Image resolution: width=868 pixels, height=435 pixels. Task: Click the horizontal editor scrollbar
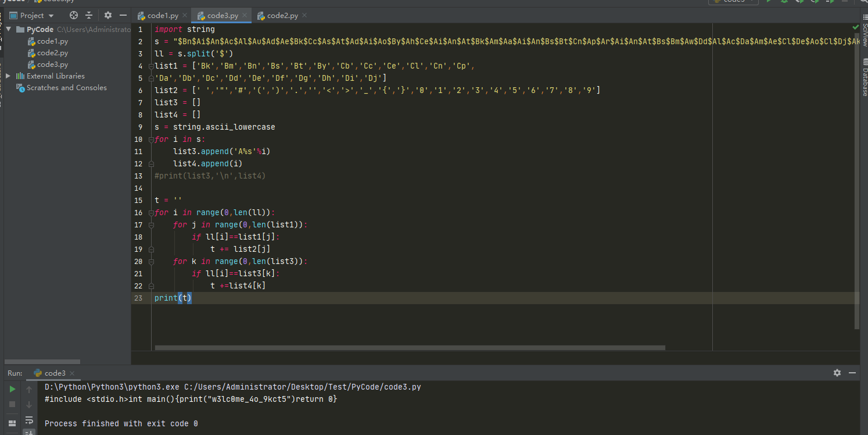[407, 347]
